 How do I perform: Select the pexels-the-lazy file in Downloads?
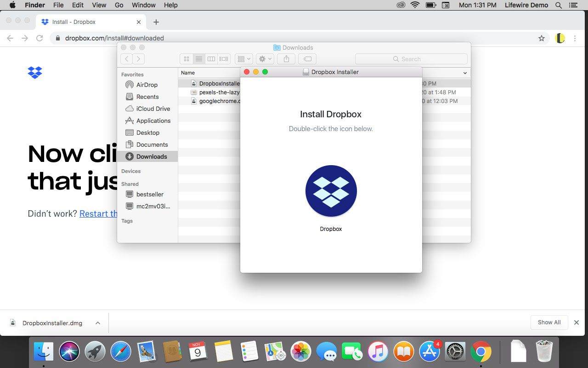[220, 92]
